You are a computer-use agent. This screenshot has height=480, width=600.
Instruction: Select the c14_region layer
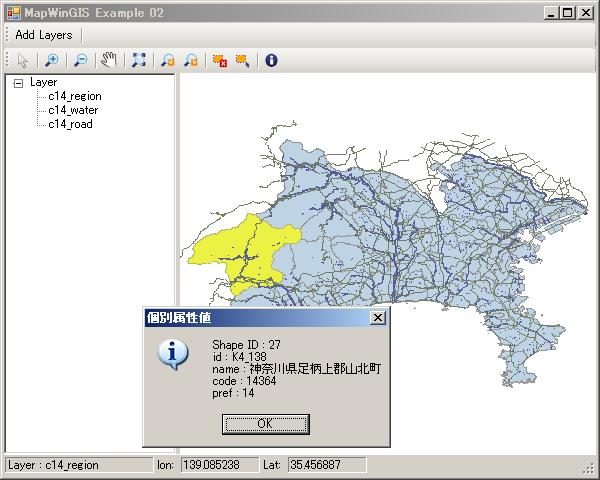tap(74, 97)
